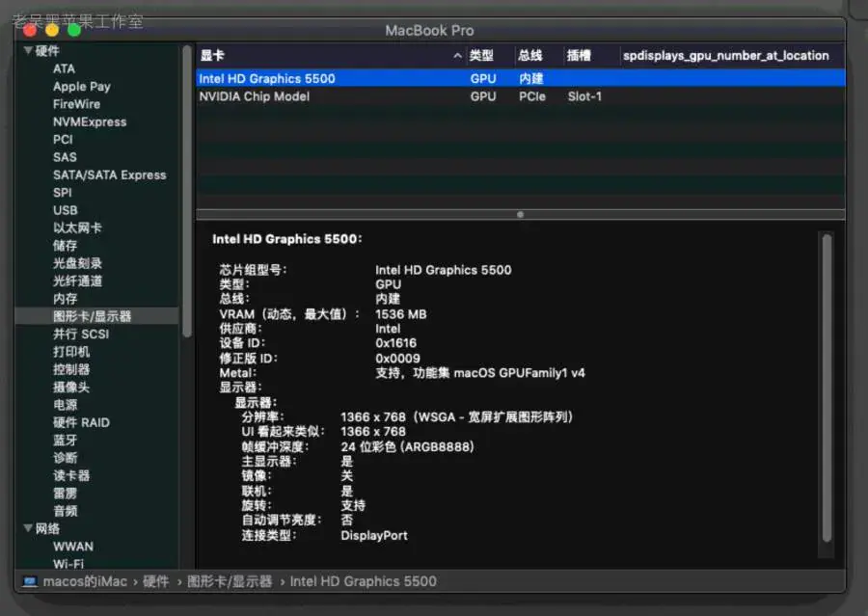Select ATA in the sidebar
This screenshot has height=616, width=868.
click(x=64, y=68)
